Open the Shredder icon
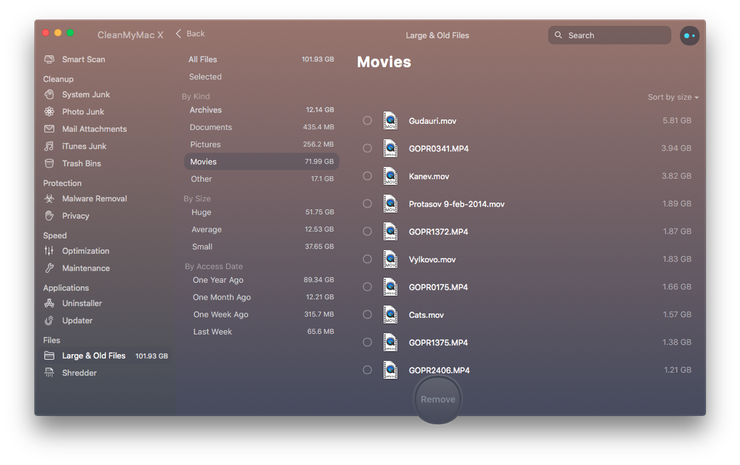740x465 pixels. (x=49, y=373)
